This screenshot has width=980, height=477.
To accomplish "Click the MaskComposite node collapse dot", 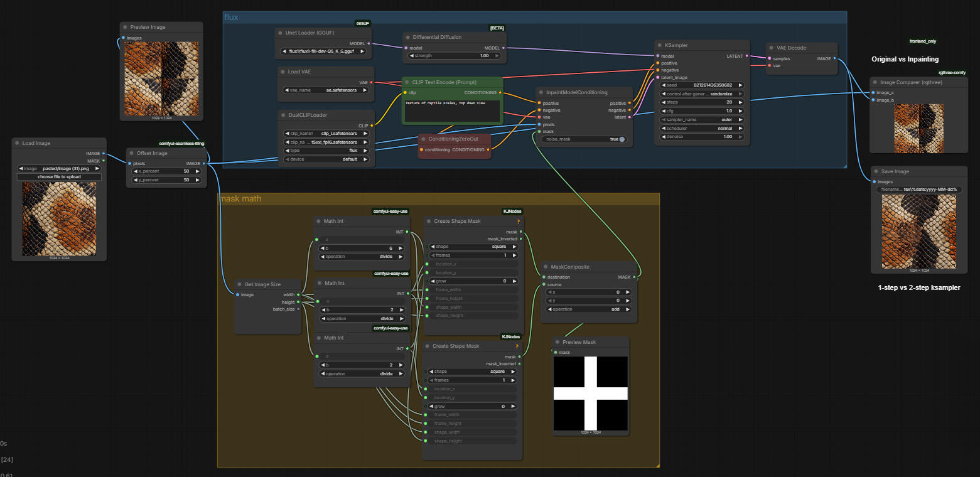I will tap(546, 267).
